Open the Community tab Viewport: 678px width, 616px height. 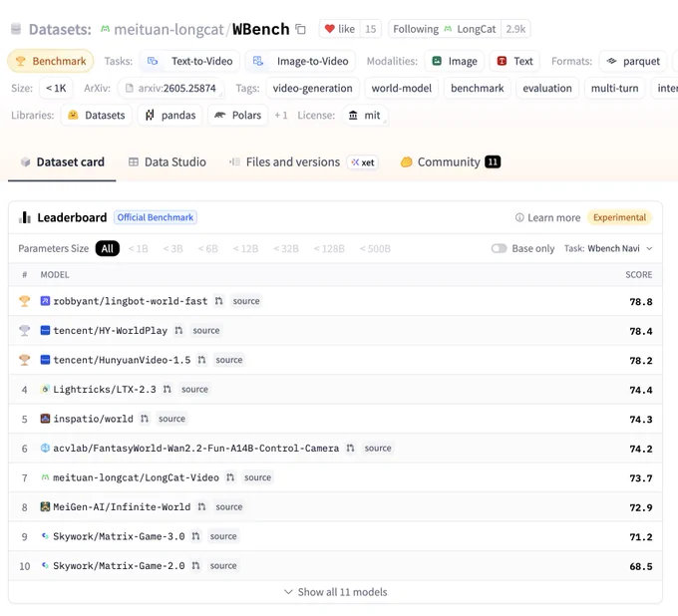(451, 162)
